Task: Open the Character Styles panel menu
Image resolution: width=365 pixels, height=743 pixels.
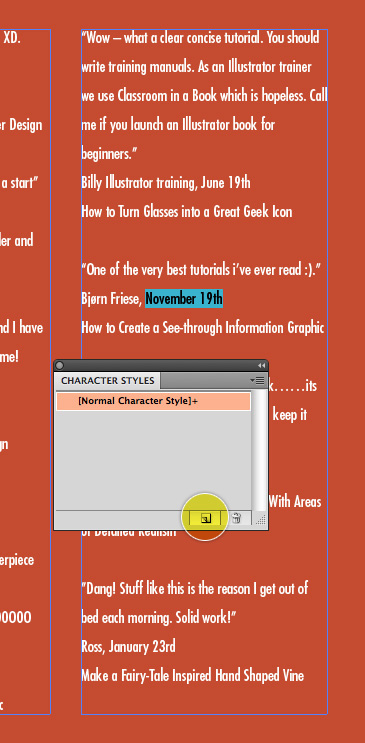Action: pyautogui.click(x=257, y=380)
